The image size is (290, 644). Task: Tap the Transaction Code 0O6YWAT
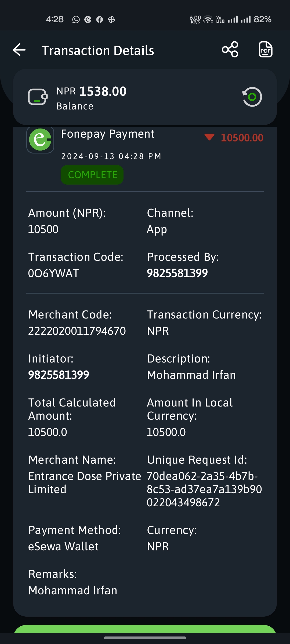pos(53,273)
